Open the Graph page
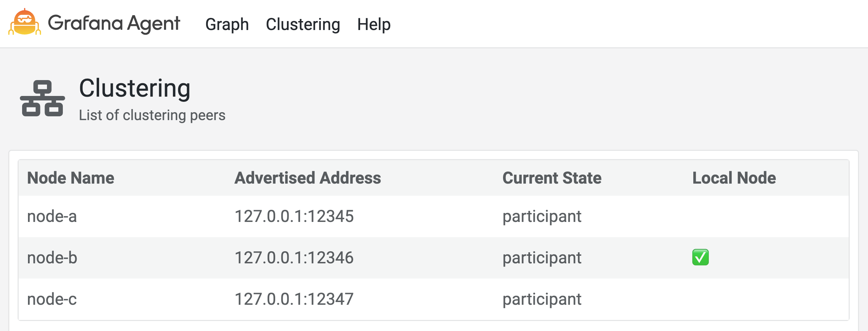 click(x=227, y=24)
